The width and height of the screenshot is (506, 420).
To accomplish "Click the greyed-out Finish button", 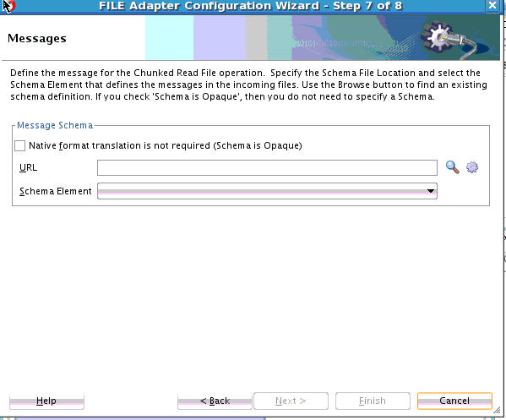I will (373, 401).
